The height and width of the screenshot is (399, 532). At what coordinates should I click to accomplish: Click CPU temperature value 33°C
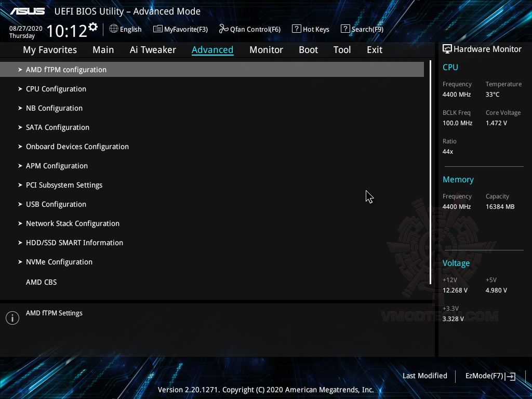click(493, 95)
